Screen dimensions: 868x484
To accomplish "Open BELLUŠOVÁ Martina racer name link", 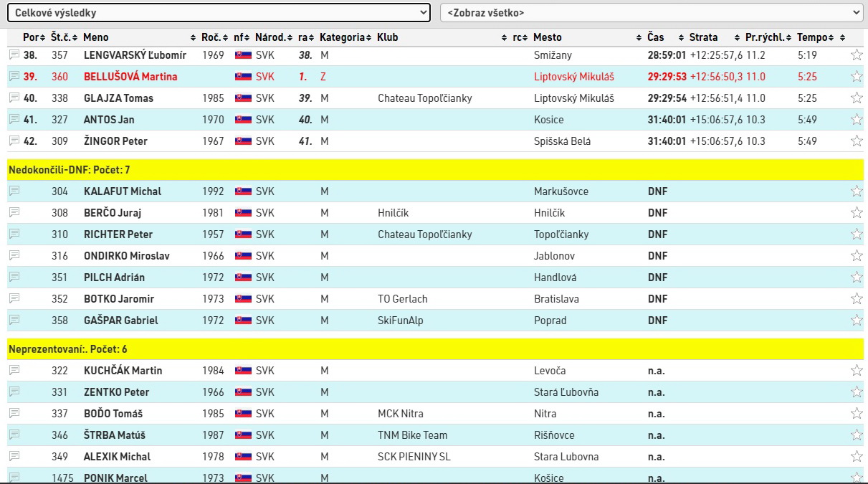I will coord(130,77).
